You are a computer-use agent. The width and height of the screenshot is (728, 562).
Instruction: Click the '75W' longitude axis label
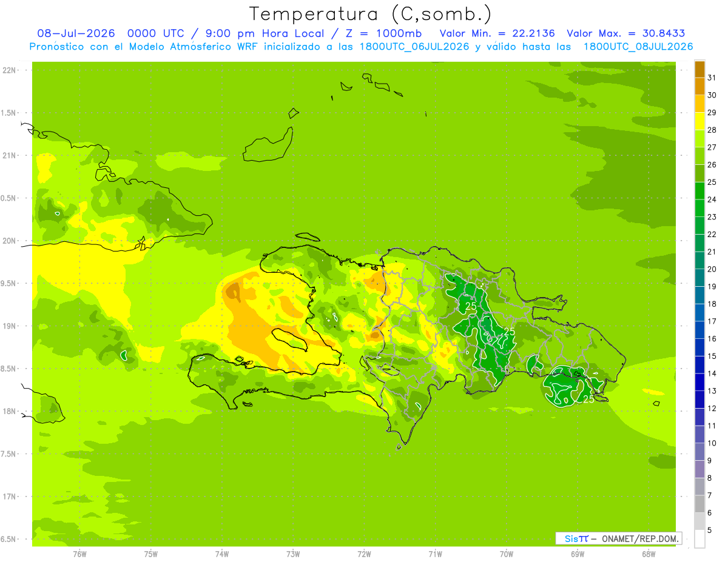tap(151, 554)
